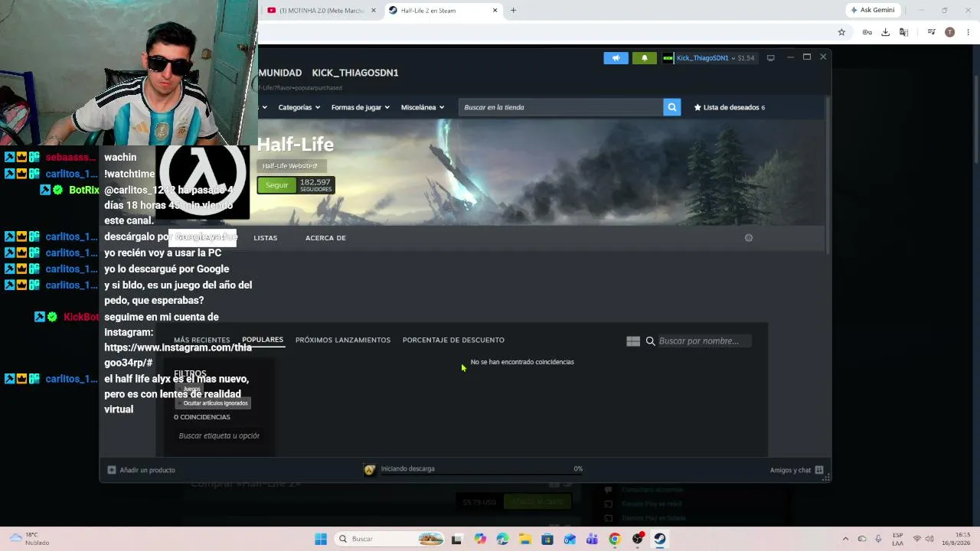Open the LISTAS tab
The height and width of the screenshot is (551, 980).
[266, 238]
